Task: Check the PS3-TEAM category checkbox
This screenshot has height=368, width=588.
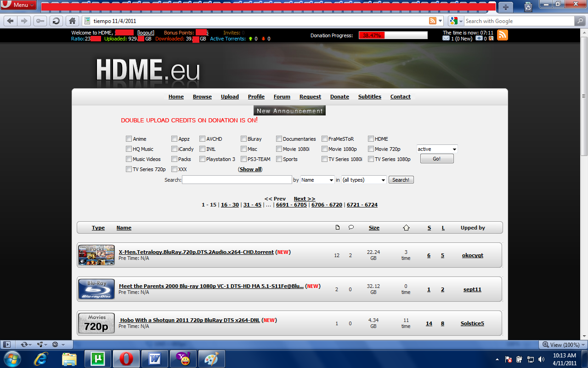Action: (243, 159)
